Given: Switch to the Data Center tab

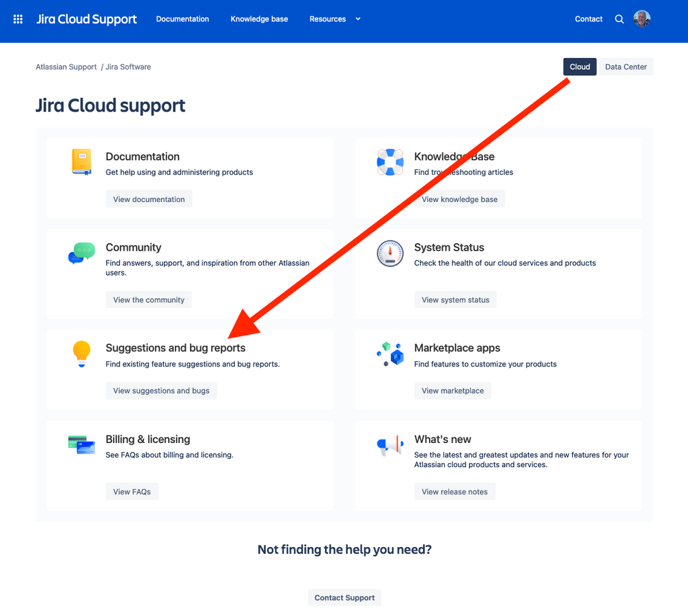Looking at the screenshot, I should (626, 67).
